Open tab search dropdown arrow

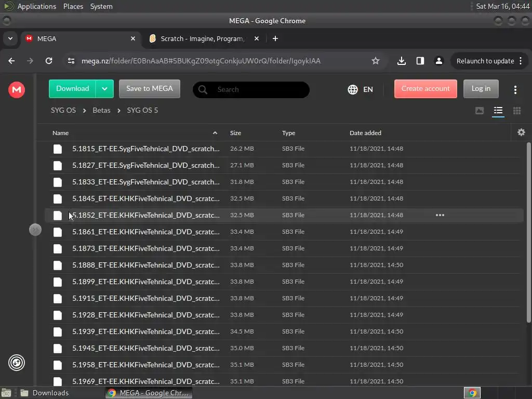pos(10,38)
